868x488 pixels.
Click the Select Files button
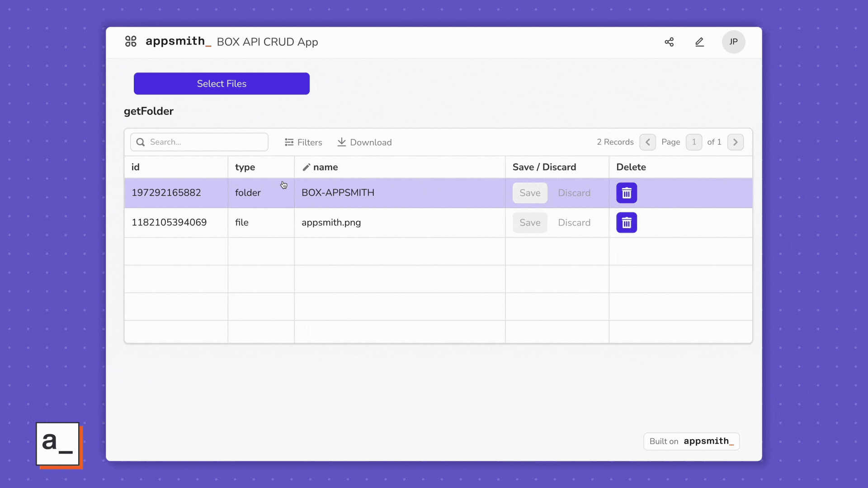[222, 84]
